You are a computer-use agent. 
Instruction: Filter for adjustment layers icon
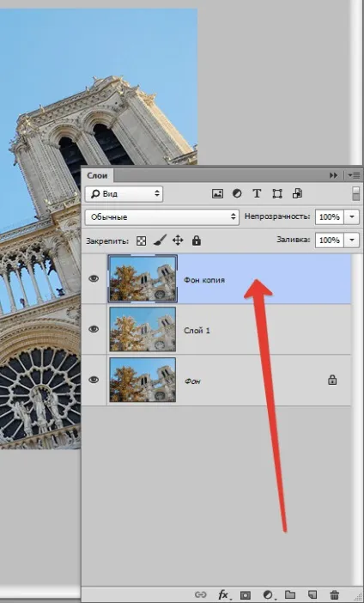coord(237,194)
